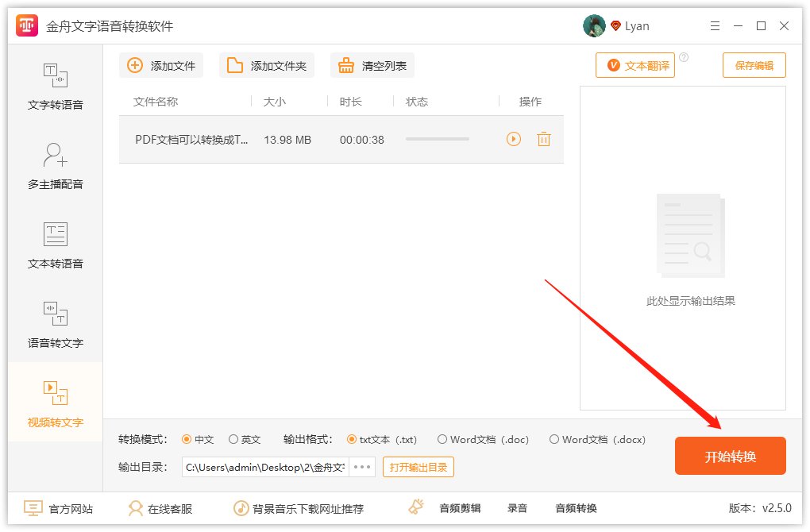Delete the PDF file from the list
This screenshot has width=810, height=532.
pyautogui.click(x=544, y=139)
